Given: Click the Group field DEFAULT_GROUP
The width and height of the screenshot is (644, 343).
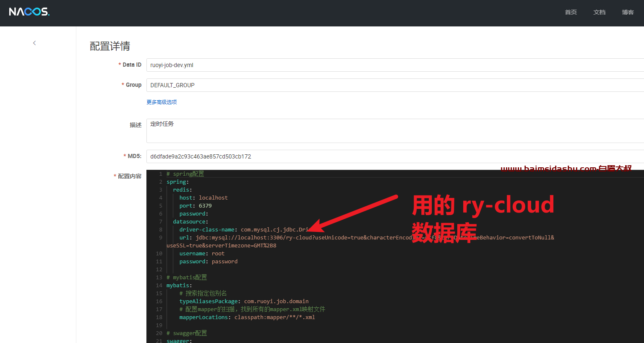Looking at the screenshot, I should point(395,85).
